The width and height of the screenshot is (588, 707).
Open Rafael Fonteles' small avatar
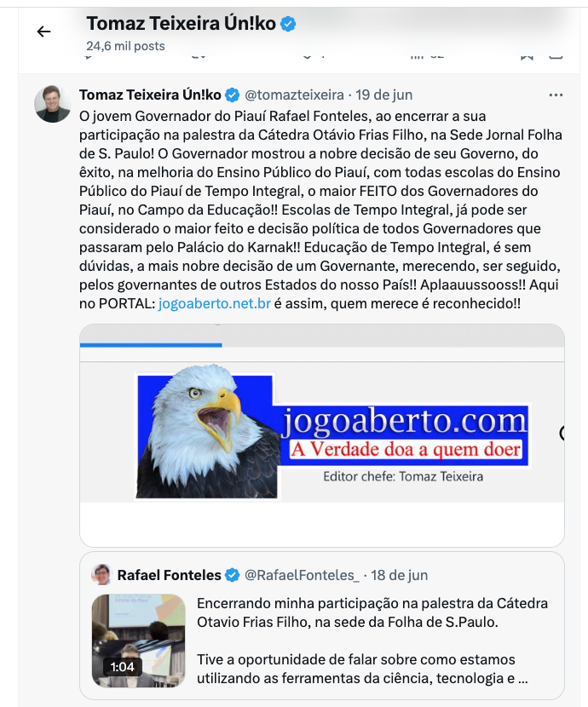coord(101,574)
